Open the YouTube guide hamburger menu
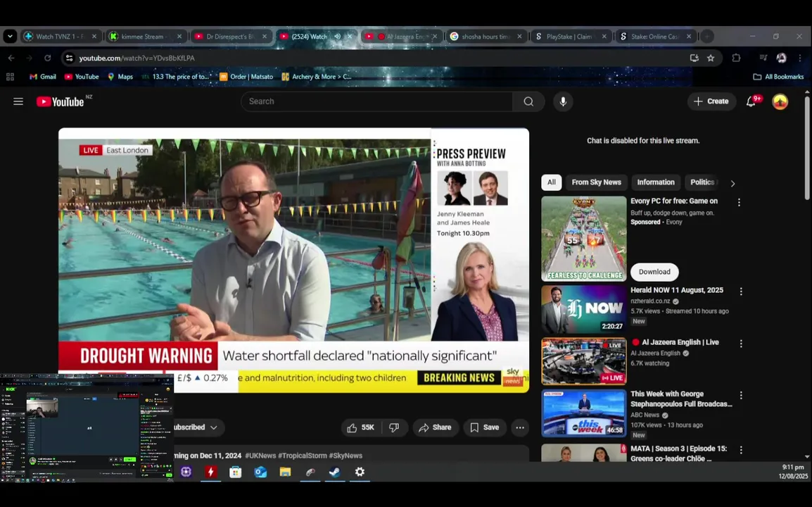812x507 pixels. coord(18,101)
